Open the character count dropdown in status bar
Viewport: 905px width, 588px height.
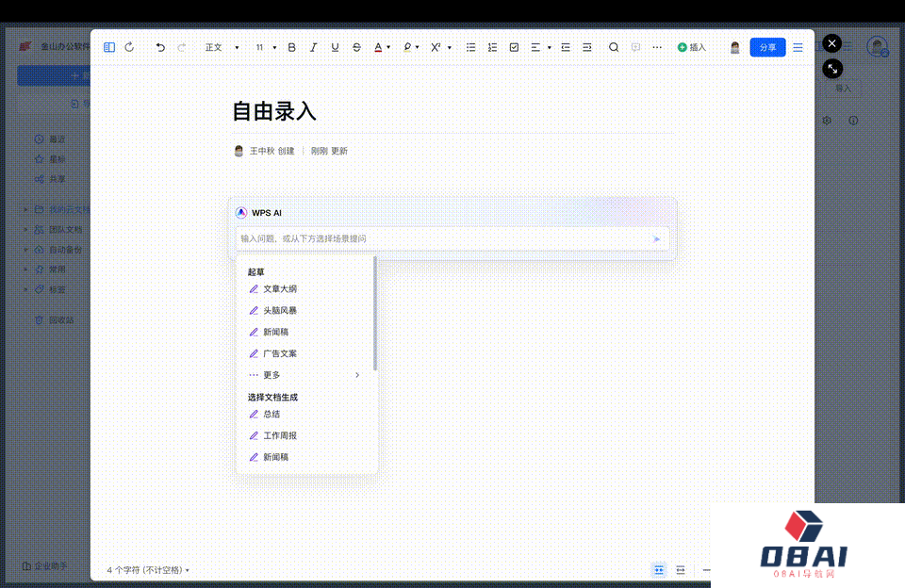click(148, 570)
